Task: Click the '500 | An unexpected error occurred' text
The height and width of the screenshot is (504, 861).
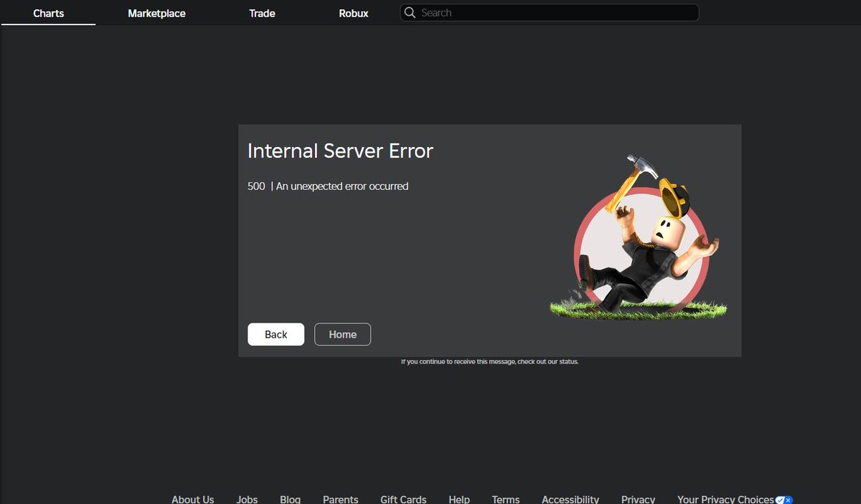Action: [x=328, y=186]
